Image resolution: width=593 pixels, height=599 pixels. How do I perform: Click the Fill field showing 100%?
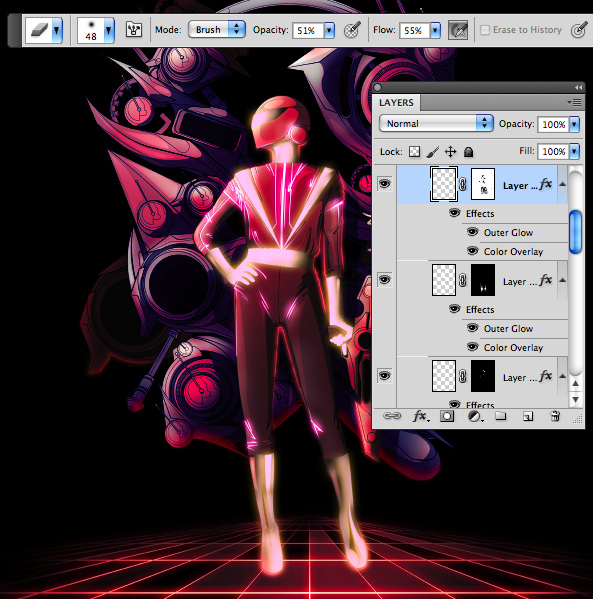553,151
